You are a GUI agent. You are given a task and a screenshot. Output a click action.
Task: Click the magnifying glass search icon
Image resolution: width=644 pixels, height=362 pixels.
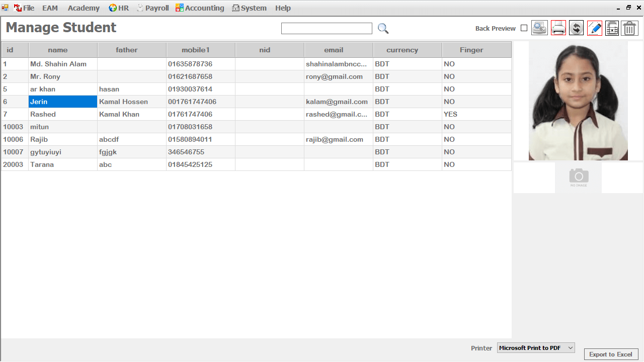click(383, 29)
